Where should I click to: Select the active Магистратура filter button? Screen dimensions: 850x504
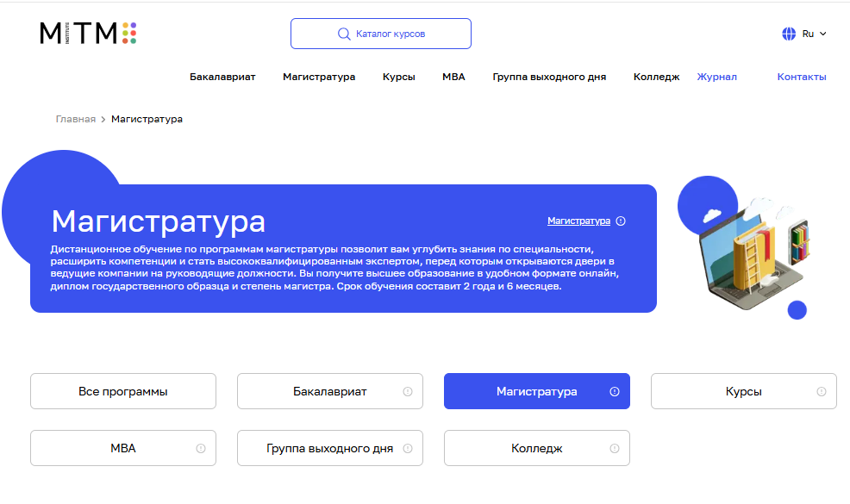[537, 391]
